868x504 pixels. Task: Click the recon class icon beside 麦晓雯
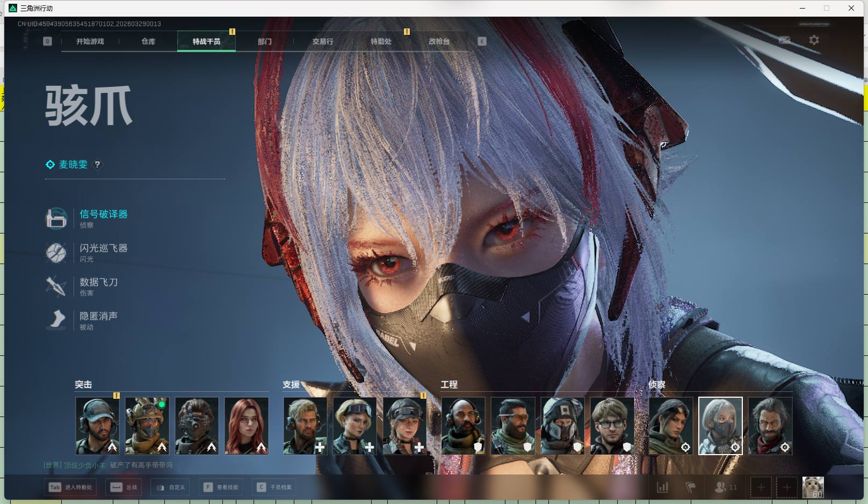pyautogui.click(x=50, y=165)
